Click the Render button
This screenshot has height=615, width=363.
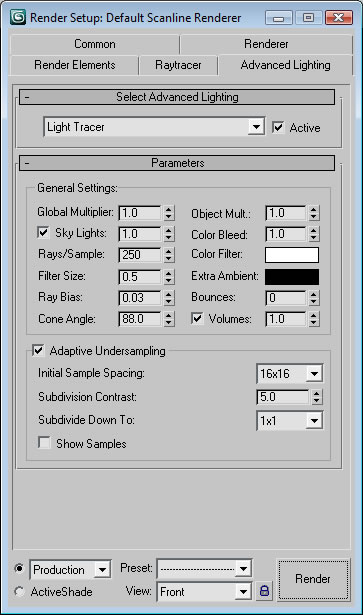(313, 579)
